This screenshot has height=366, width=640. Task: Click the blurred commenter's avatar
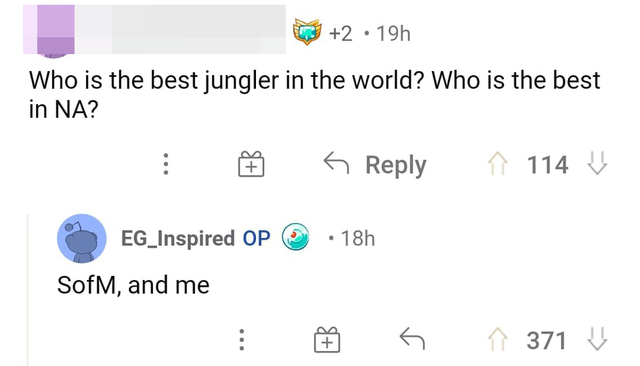[x=56, y=30]
